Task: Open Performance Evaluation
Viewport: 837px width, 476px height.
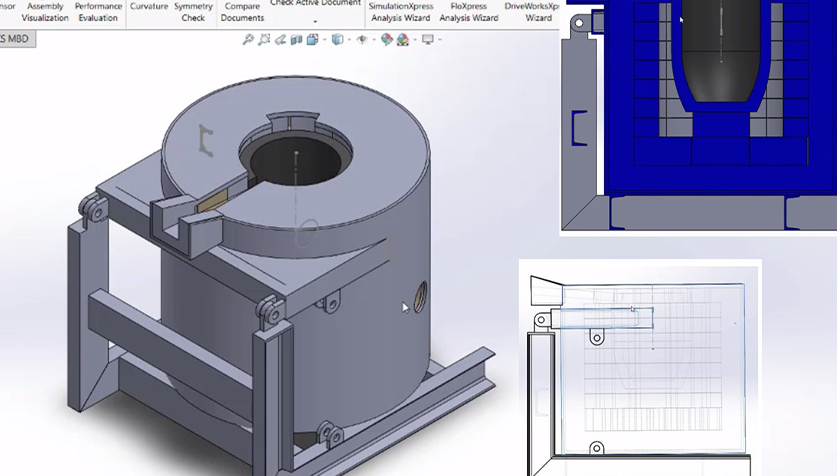Action: [98, 12]
